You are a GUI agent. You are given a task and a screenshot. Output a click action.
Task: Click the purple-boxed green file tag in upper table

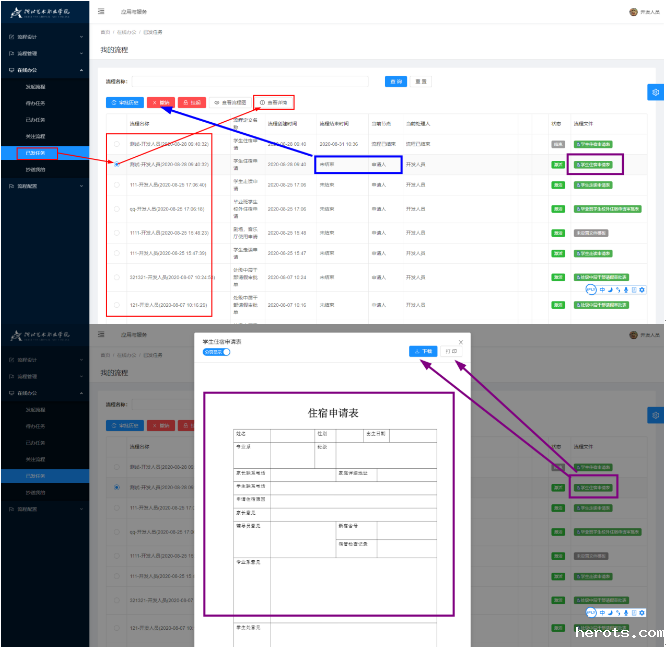[595, 164]
